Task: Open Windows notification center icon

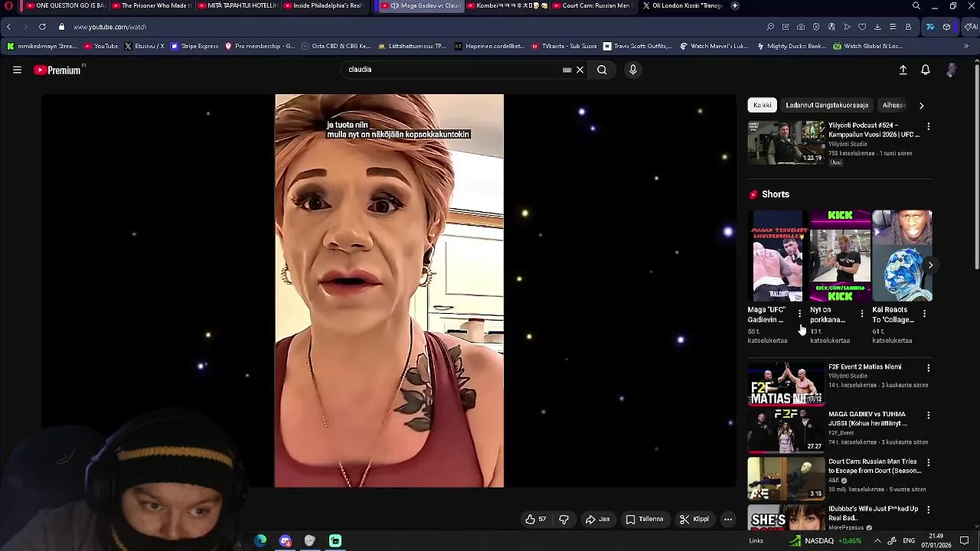Action: point(965,541)
